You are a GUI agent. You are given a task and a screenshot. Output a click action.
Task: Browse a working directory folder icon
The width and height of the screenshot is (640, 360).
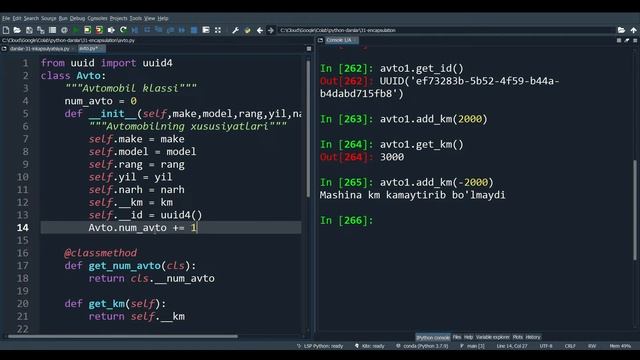(621, 30)
